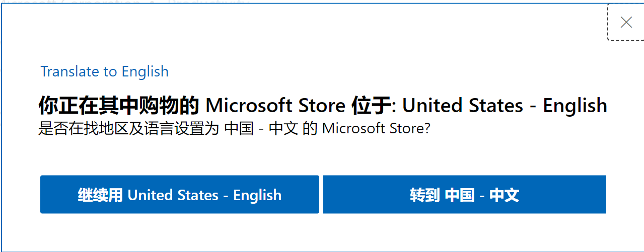Click the "Translate to English" link

[x=105, y=71]
